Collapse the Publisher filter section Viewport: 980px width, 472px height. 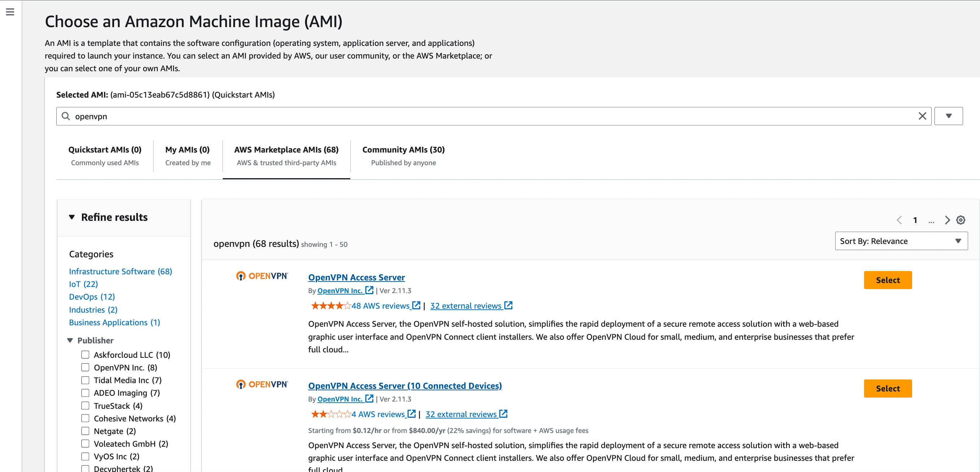[x=70, y=340]
